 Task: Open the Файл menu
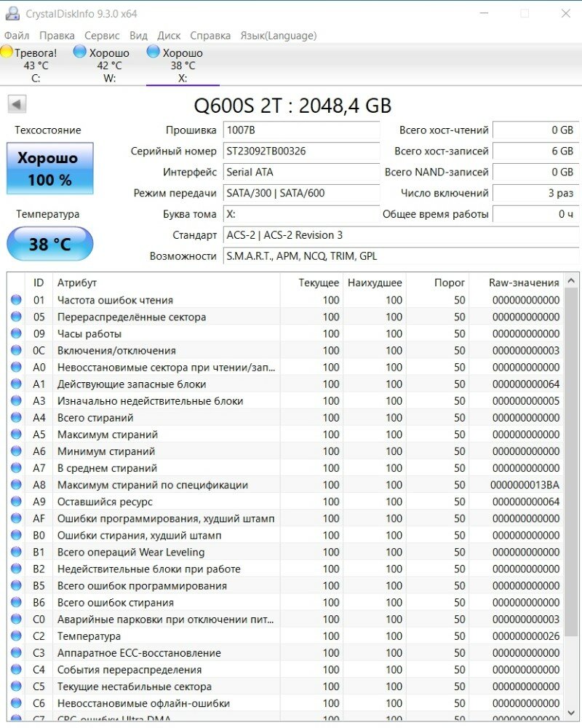17,36
